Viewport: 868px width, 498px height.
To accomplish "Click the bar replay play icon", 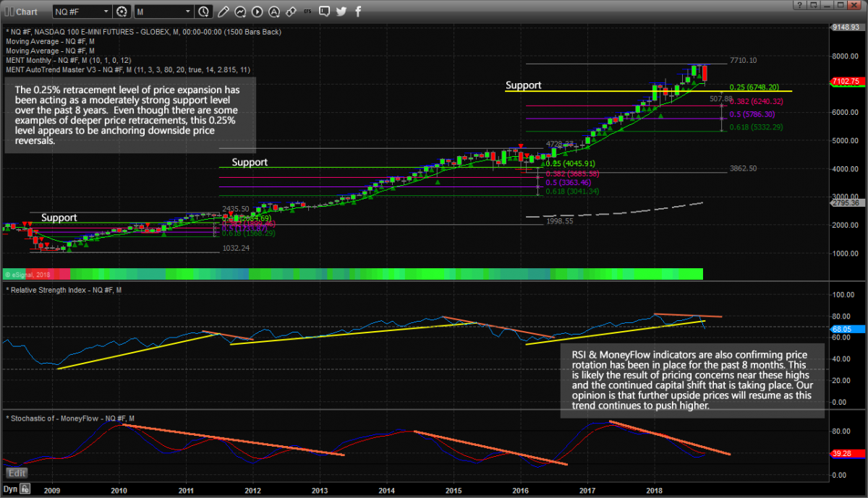I will [257, 12].
